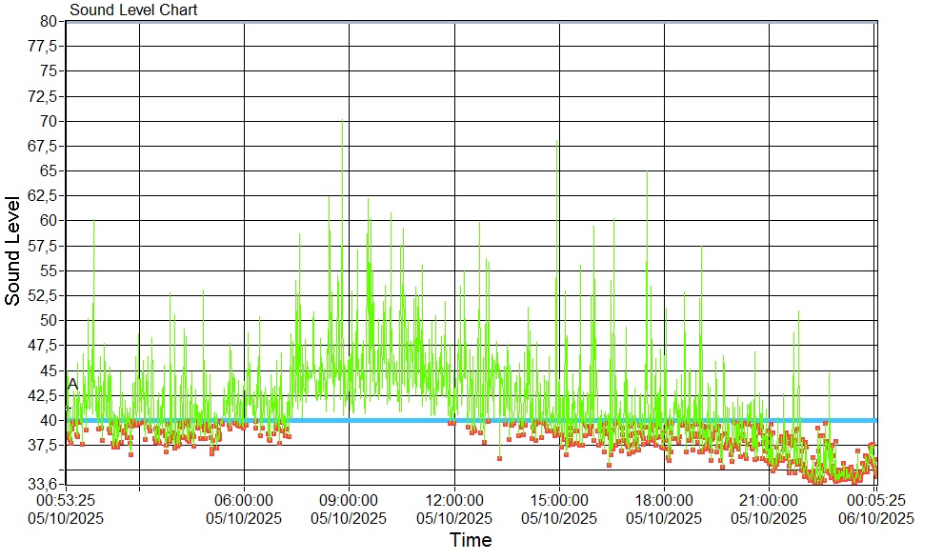Select the 33,6 minimum Y axis value
This screenshot has width=943, height=560.
(x=44, y=484)
